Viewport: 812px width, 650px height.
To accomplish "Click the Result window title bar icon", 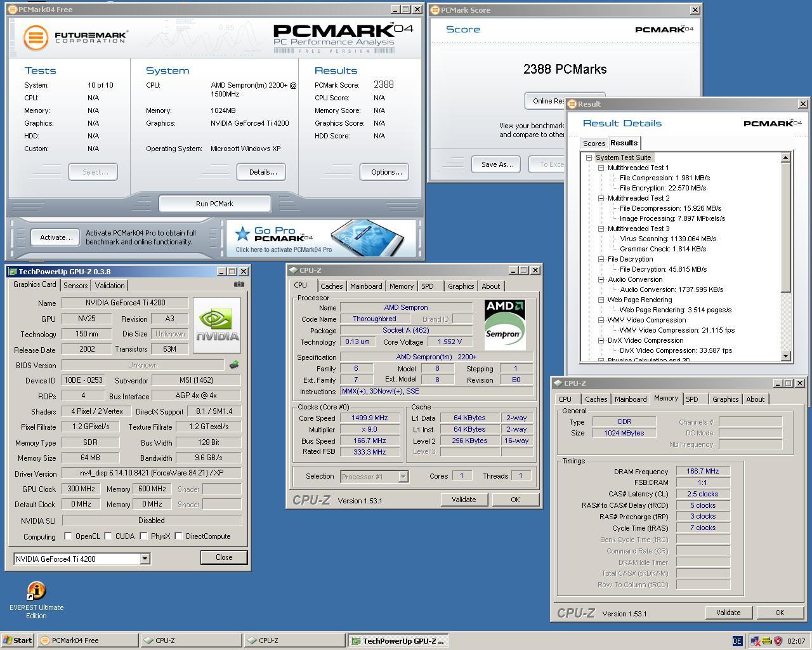I will point(572,104).
